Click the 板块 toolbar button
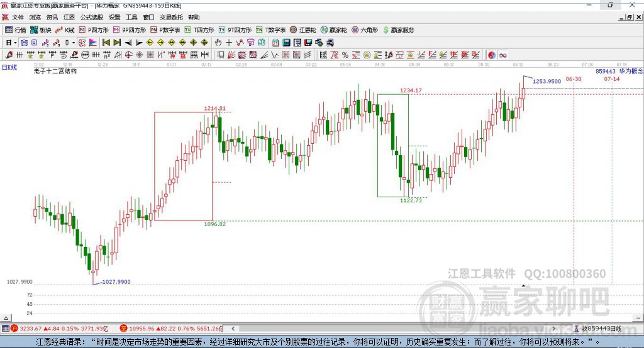Viewport: 644px width, 348px height. [41, 30]
